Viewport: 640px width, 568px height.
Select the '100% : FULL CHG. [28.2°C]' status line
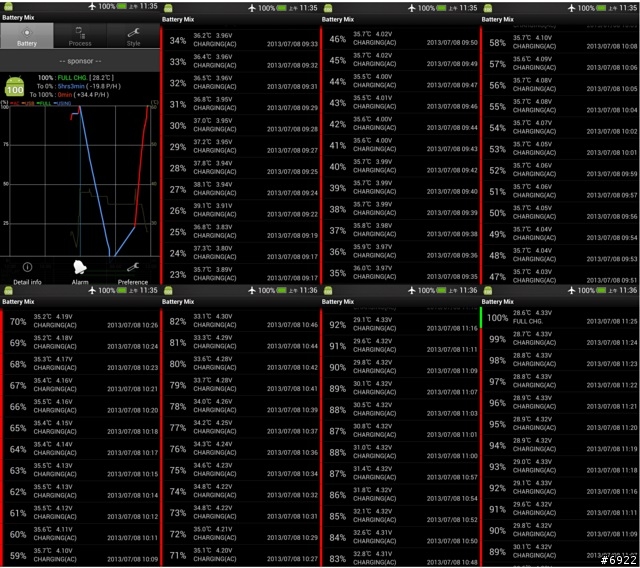coord(76,78)
